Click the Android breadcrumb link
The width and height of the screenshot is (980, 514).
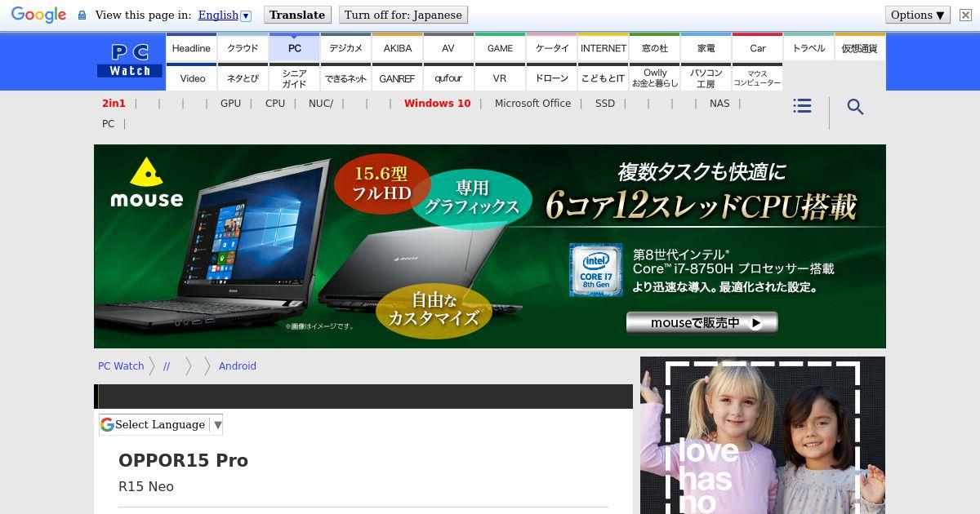click(238, 366)
